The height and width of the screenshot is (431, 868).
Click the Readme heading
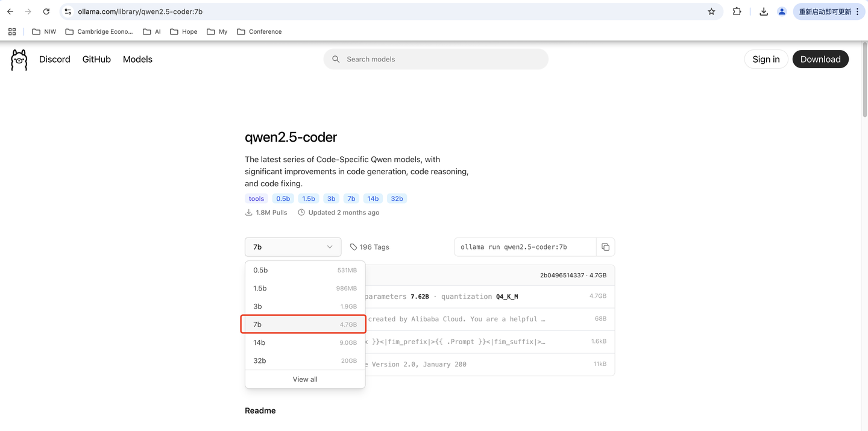pos(260,411)
